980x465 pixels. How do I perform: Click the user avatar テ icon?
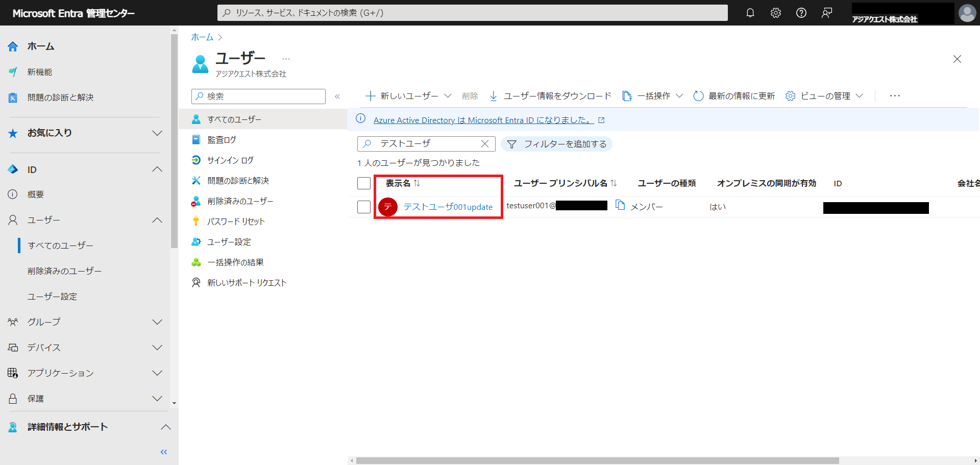point(388,207)
